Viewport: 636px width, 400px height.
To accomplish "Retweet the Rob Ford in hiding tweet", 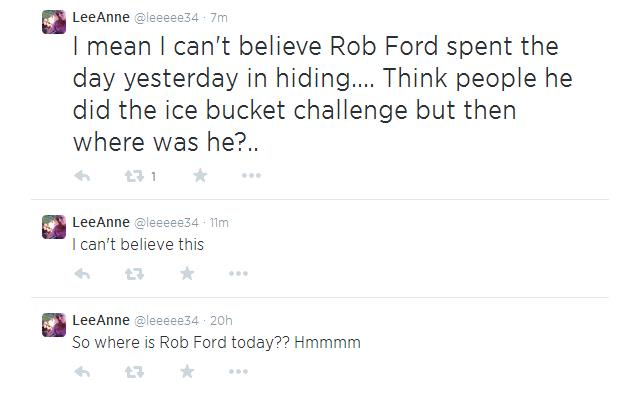I will [x=133, y=177].
